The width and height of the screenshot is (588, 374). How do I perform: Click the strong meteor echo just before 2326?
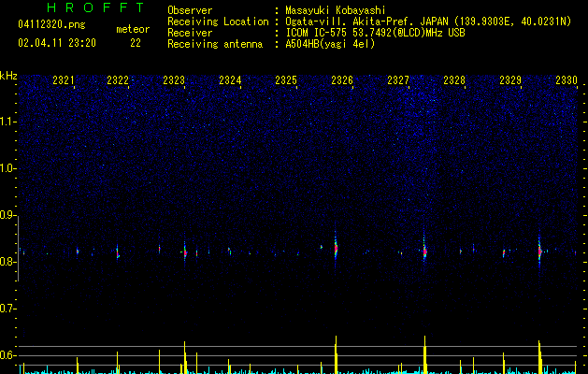pyautogui.click(x=336, y=249)
